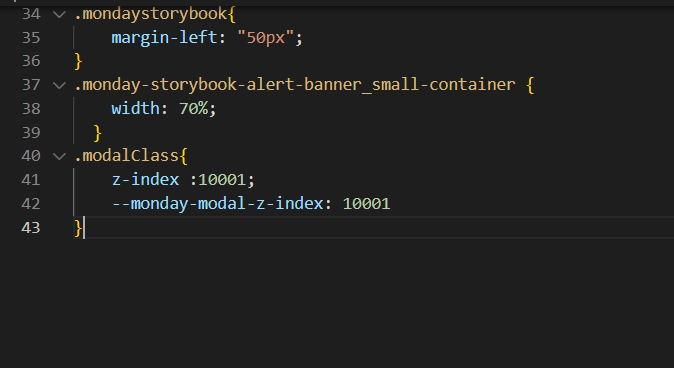Click line number 39 in gutter
Image resolution: width=674 pixels, height=368 pixels.
click(31, 132)
